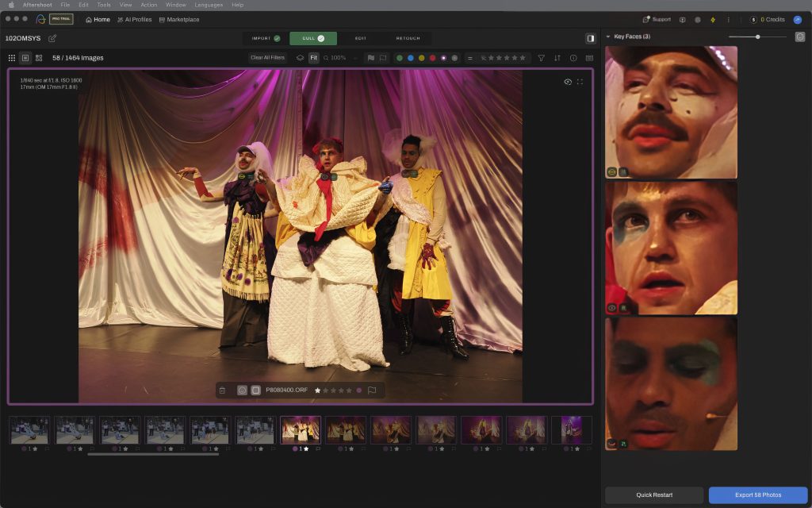Open the Help menu
This screenshot has width=812, height=508.
pyautogui.click(x=238, y=5)
